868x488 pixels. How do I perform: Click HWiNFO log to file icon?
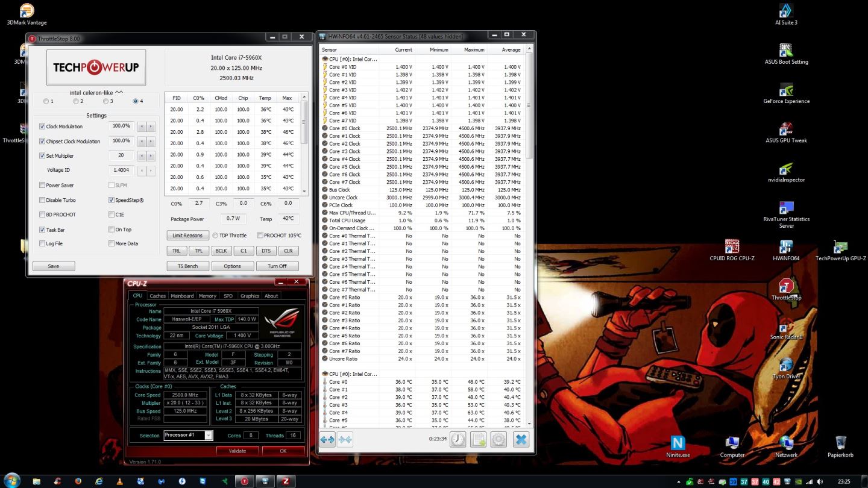[478, 440]
